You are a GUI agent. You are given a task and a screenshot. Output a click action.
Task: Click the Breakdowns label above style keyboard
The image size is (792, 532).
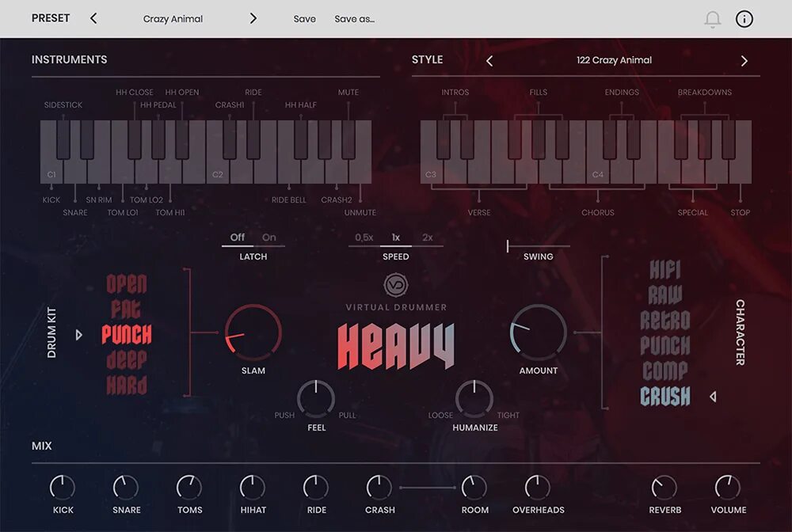[x=705, y=93]
